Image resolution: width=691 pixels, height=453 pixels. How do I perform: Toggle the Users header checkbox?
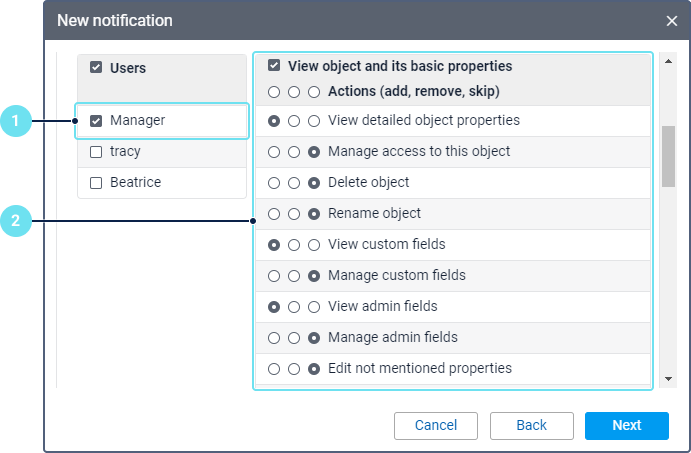tap(96, 68)
